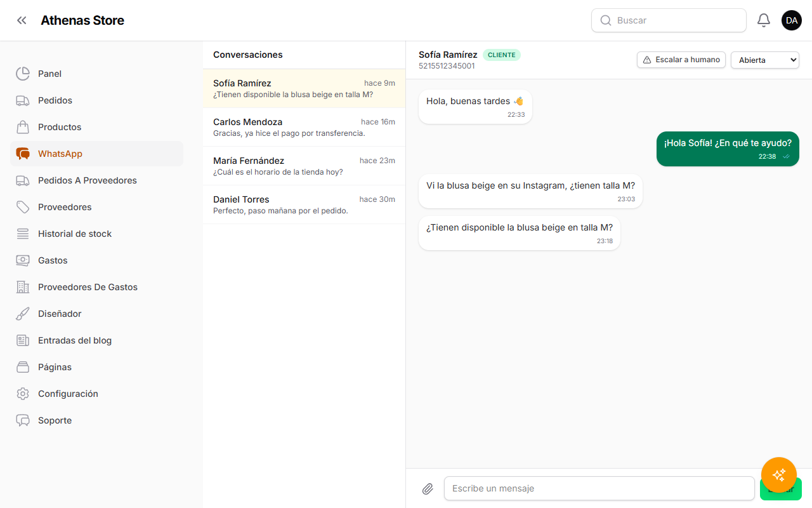This screenshot has width=812, height=508.
Task: Click chat bubble with 23:18 timestamp
Action: (520, 233)
